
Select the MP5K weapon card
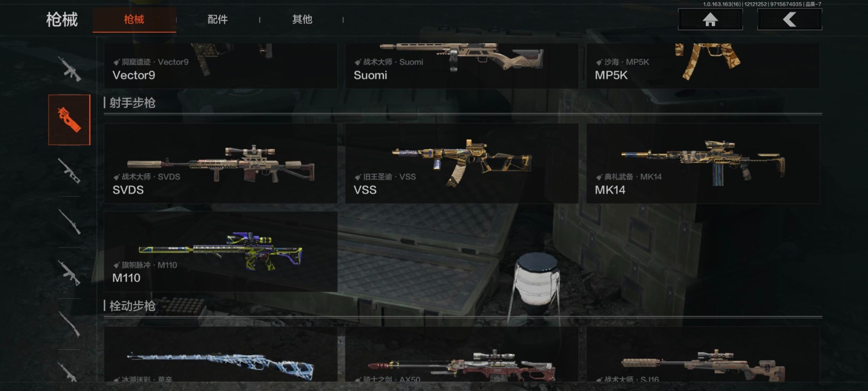[703, 66]
